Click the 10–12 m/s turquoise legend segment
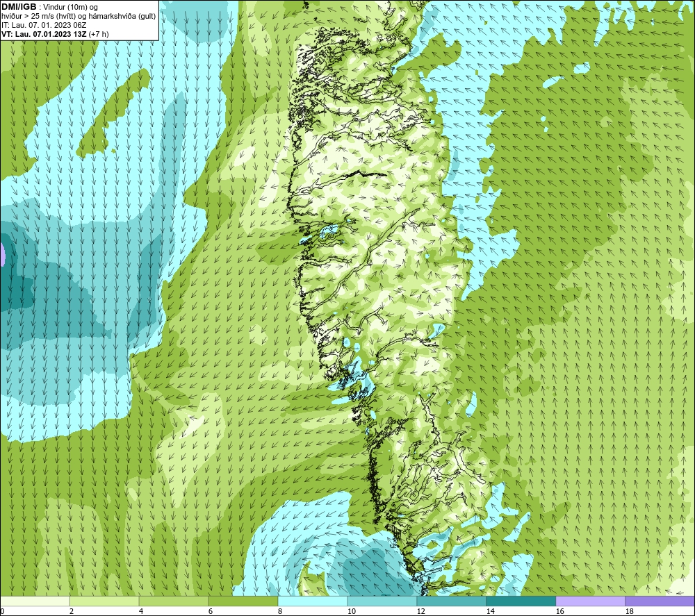 pos(382,601)
